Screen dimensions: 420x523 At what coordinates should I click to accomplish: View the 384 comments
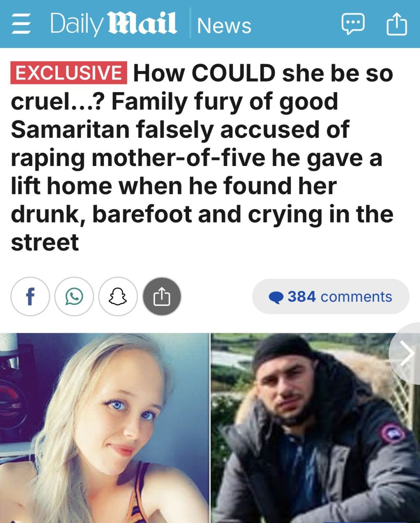[331, 296]
